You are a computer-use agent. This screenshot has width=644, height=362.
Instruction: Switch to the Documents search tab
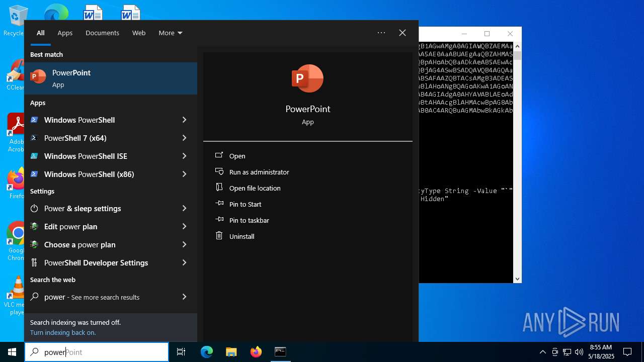102,33
